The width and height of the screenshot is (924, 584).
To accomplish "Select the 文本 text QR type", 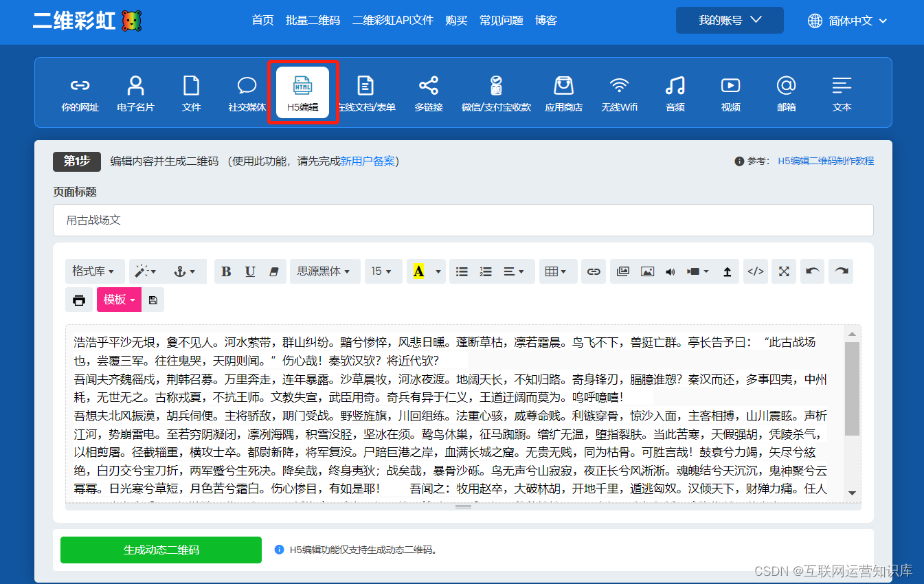I will click(x=842, y=93).
